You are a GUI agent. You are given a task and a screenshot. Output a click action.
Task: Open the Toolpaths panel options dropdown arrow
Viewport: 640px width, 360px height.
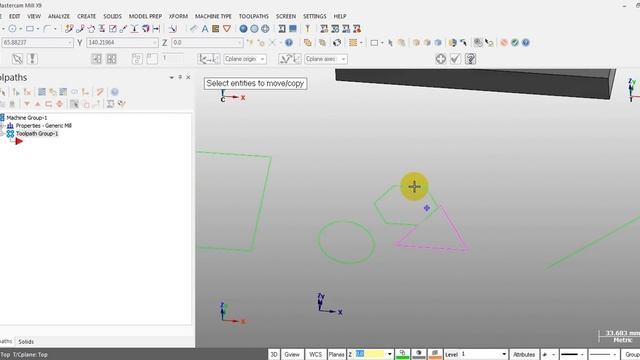pos(171,77)
